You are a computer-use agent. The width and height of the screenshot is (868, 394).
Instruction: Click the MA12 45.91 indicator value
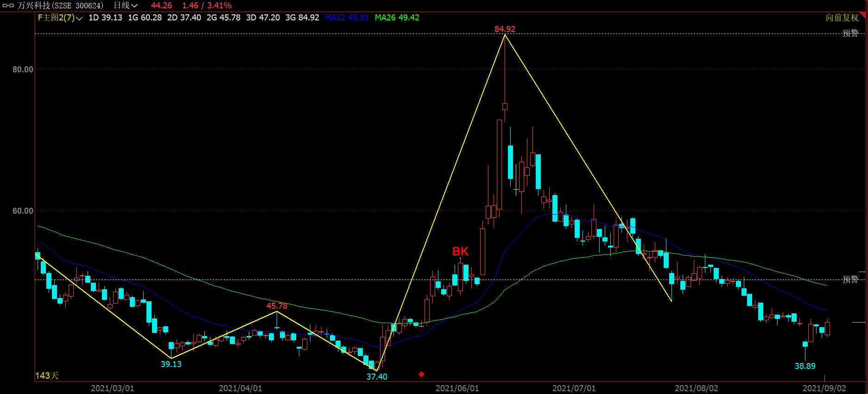tap(347, 18)
